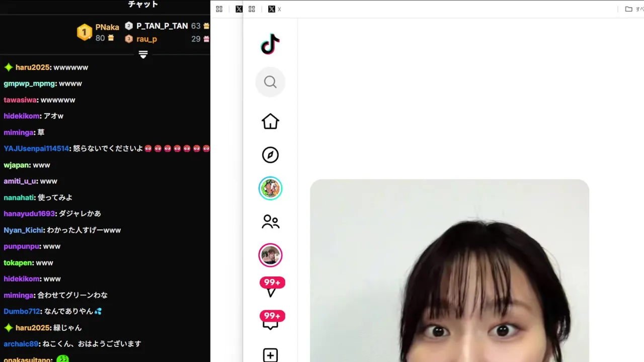Click gift icon next to 63
Screen dimensions: 644x362
(x=206, y=26)
